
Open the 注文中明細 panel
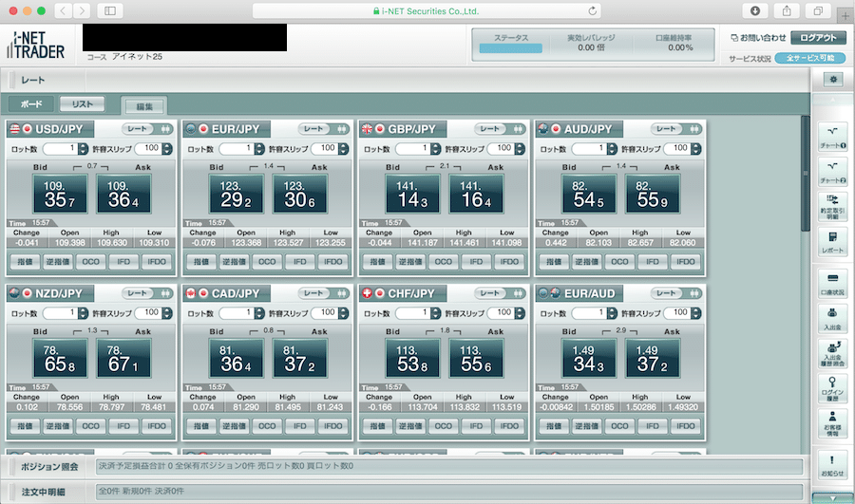44,492
